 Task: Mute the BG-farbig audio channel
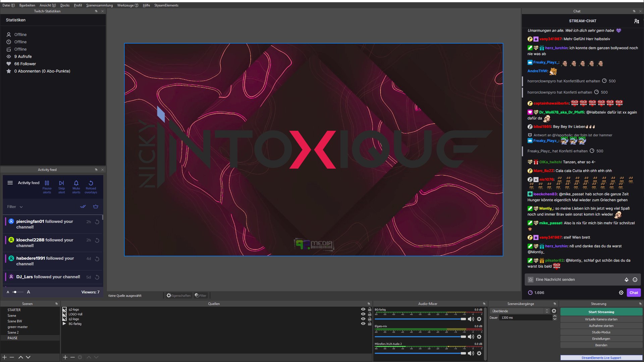[471, 319]
